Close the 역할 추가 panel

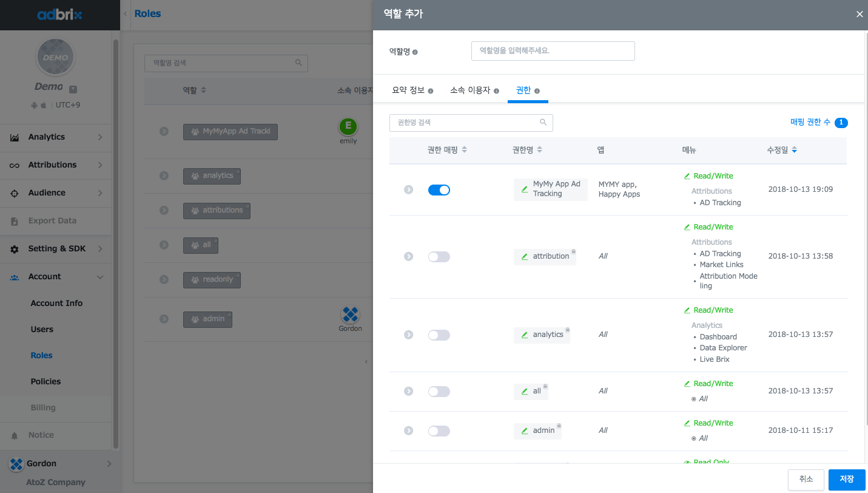(859, 15)
